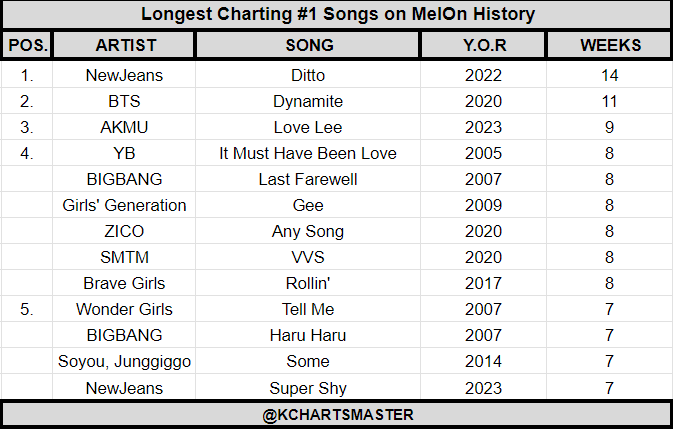The image size is (673, 429).
Task: Click the ZICO artist cell
Action: [x=123, y=231]
